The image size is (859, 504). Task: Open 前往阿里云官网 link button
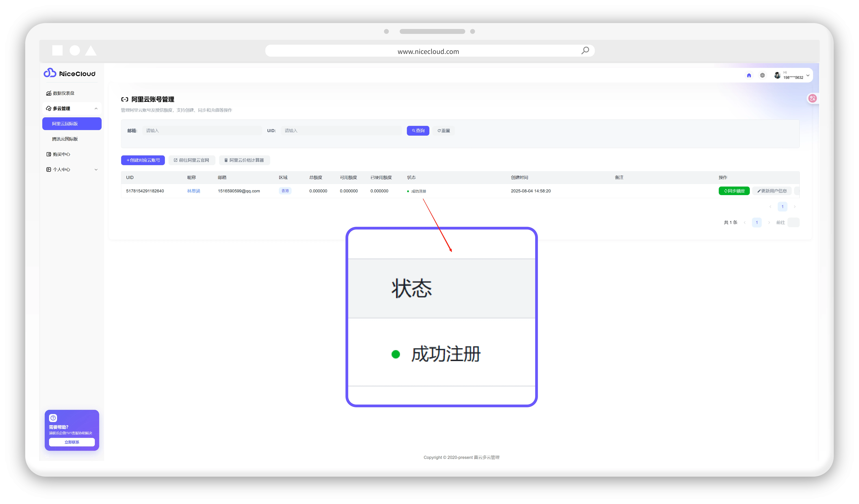[192, 160]
